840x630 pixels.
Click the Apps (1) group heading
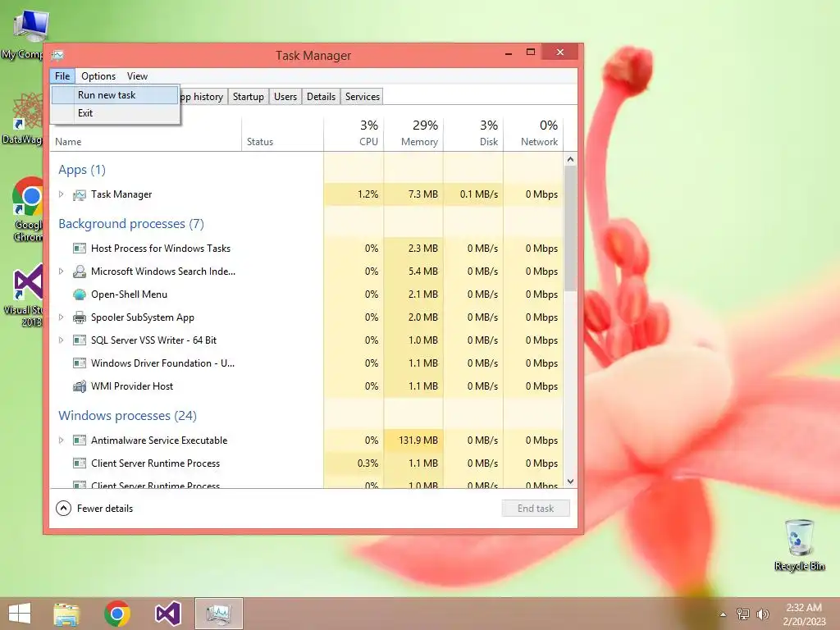pos(82,170)
